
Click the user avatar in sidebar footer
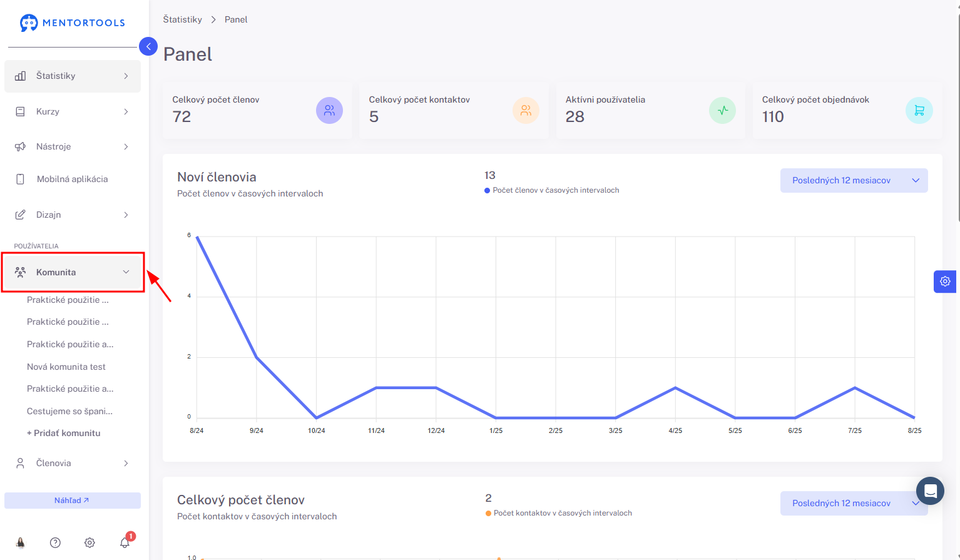click(x=21, y=542)
